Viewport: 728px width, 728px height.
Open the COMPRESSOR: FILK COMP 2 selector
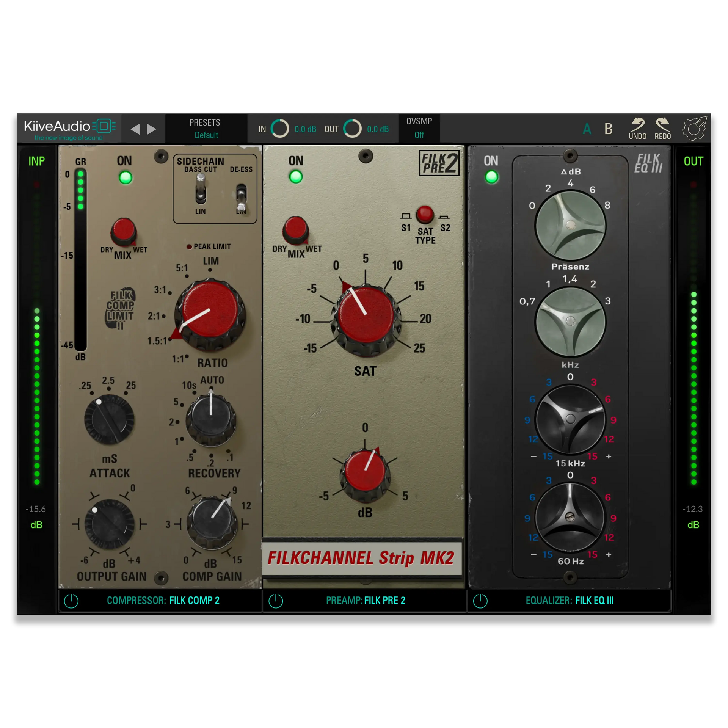pos(163,600)
